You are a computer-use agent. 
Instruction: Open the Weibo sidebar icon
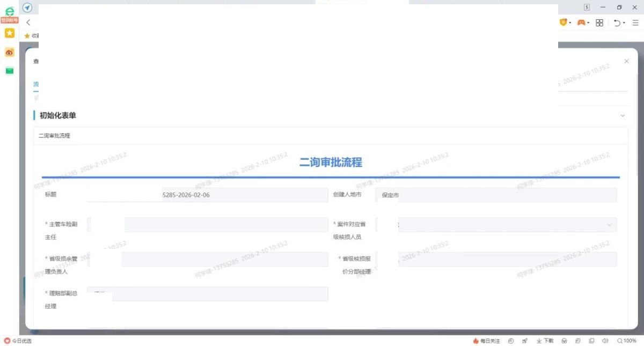point(9,52)
